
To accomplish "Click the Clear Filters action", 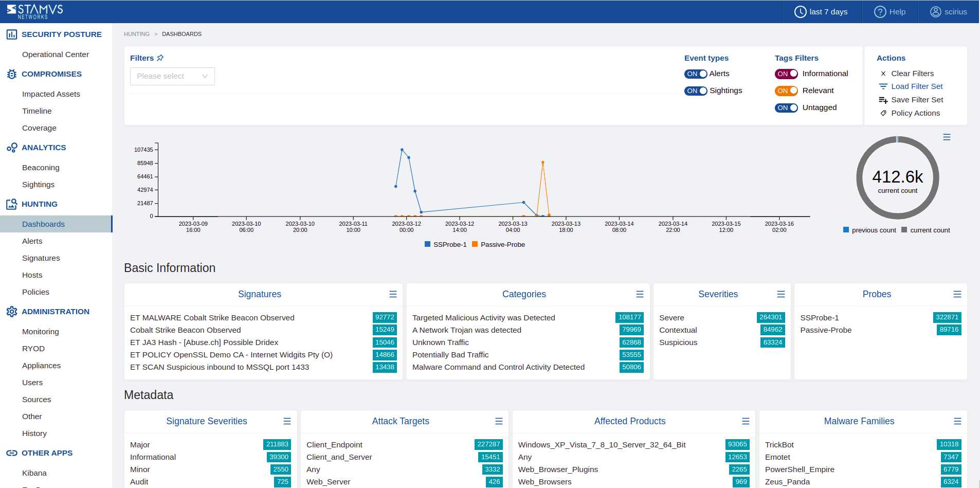I will coord(912,74).
